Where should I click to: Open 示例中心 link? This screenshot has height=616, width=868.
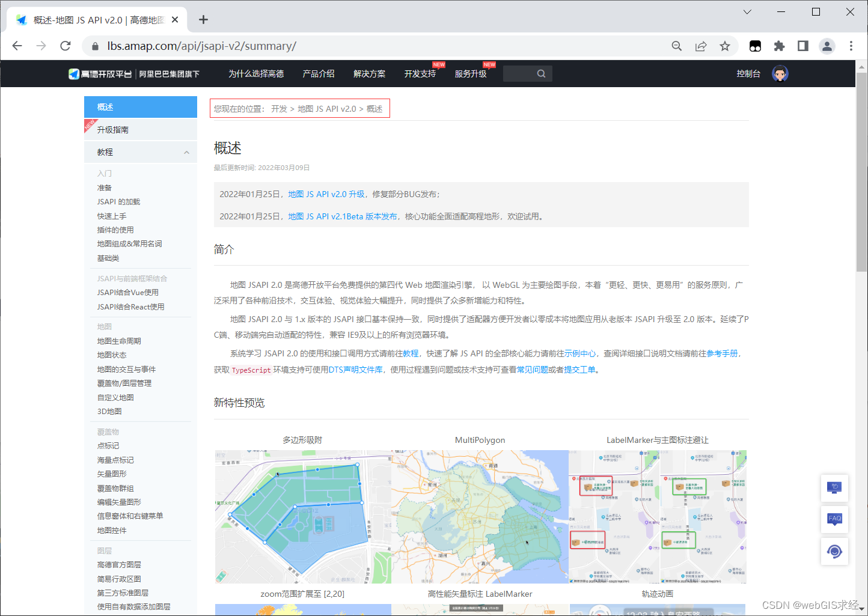click(x=580, y=353)
